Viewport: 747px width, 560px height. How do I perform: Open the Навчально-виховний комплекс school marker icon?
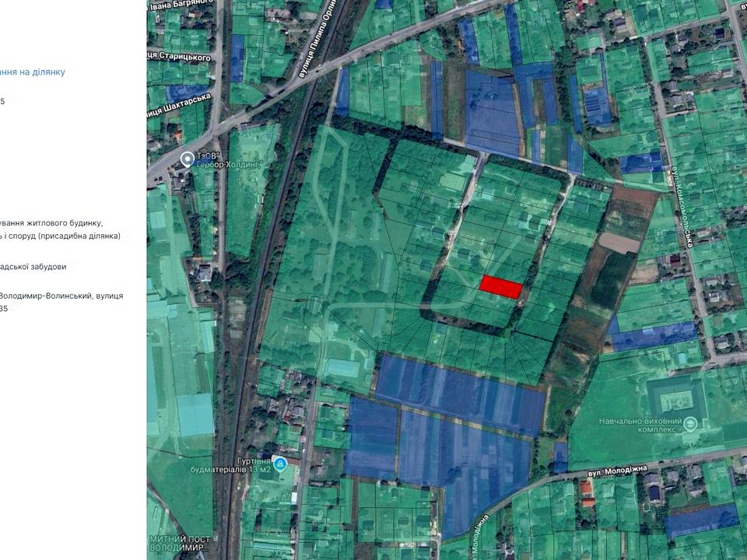[x=689, y=424]
